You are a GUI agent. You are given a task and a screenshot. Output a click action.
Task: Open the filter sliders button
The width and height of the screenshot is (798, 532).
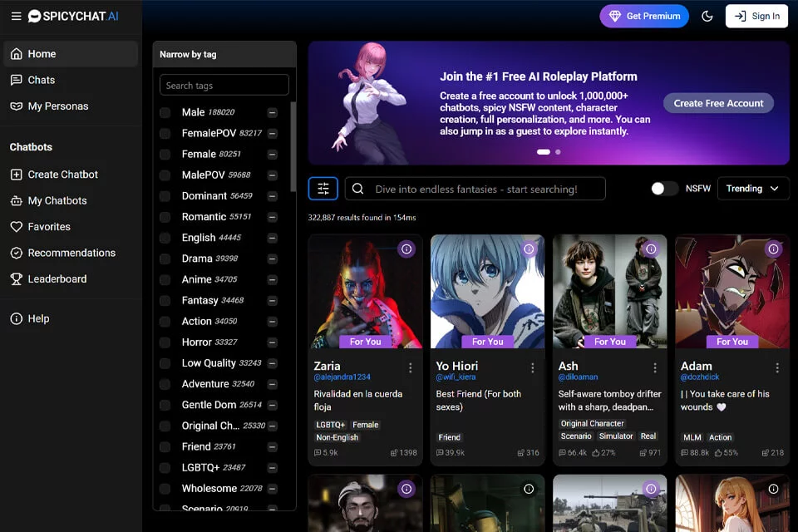point(323,189)
